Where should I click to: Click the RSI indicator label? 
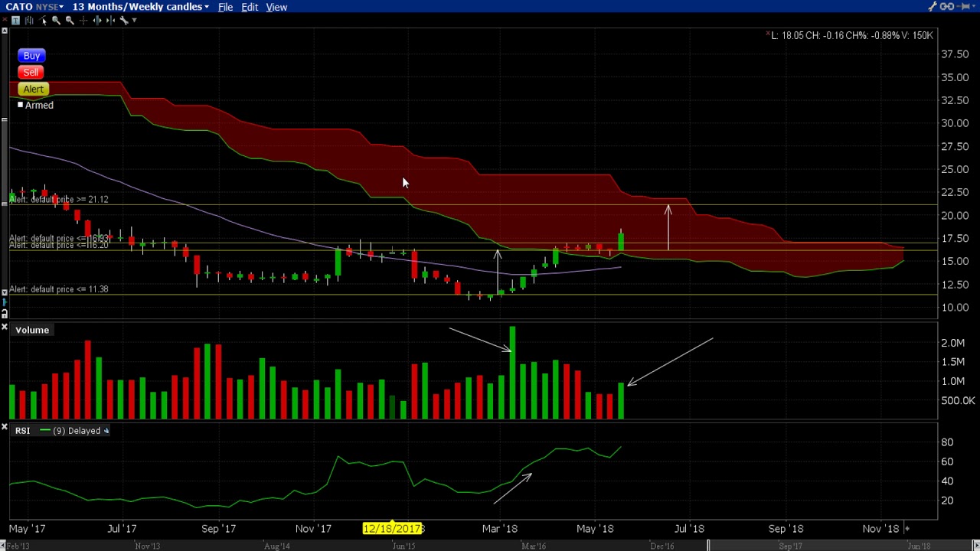[22, 431]
